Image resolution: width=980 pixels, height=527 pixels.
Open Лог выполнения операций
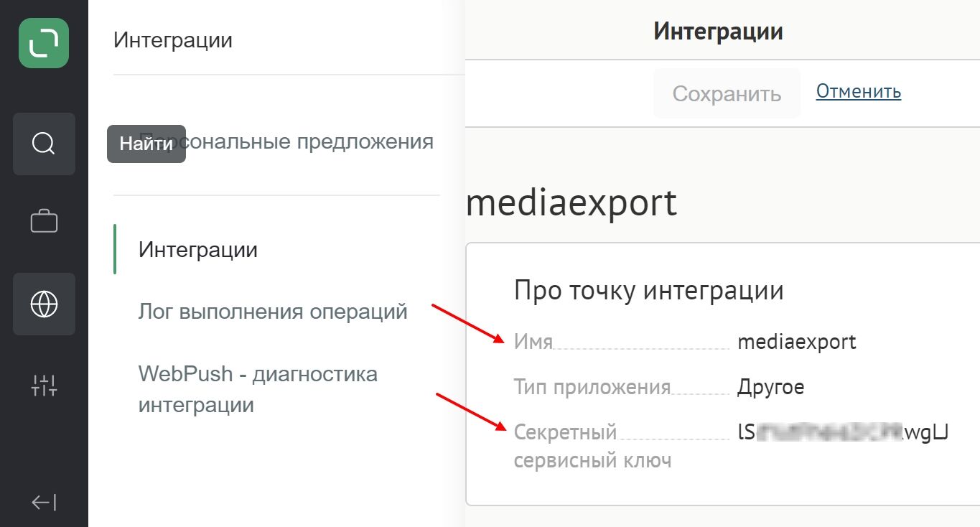273,312
